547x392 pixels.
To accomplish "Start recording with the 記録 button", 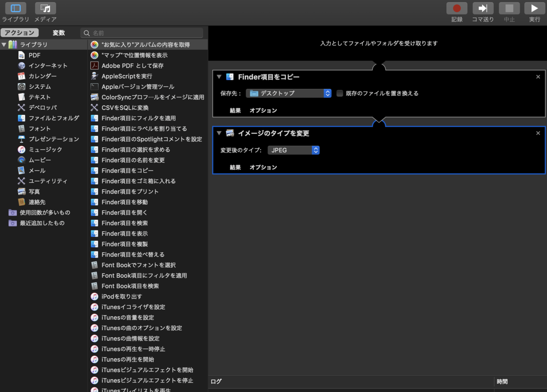I will (x=456, y=8).
